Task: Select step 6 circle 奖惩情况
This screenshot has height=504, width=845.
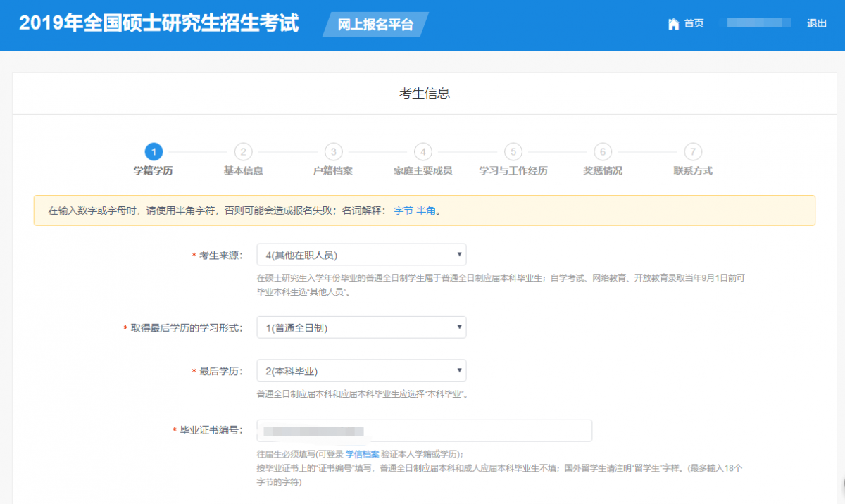Action: point(603,151)
